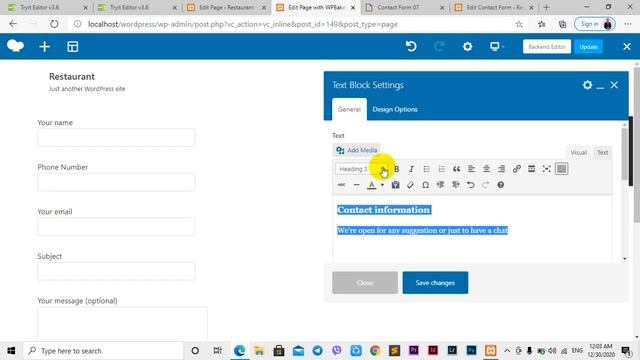
Task: Click the gray Close button
Action: pos(365,282)
